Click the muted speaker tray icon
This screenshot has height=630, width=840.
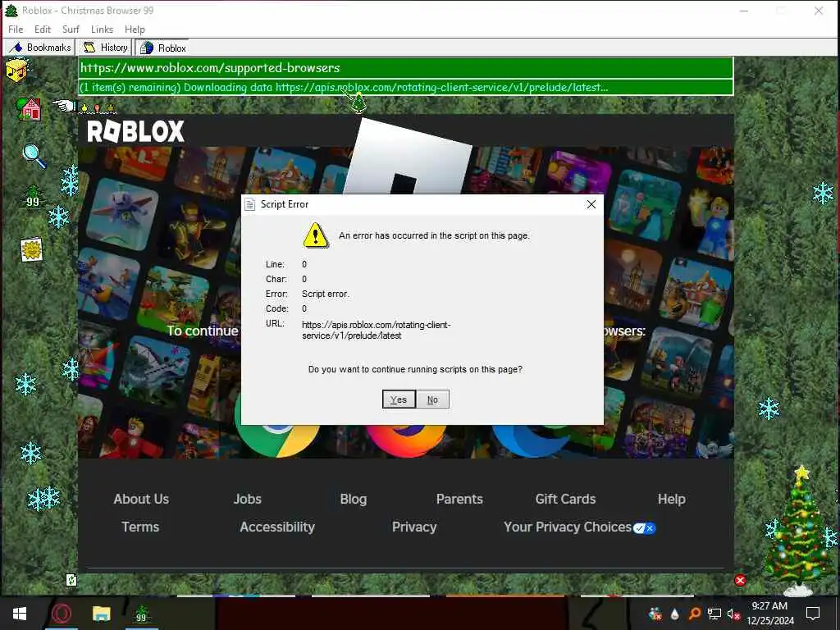(x=733, y=614)
